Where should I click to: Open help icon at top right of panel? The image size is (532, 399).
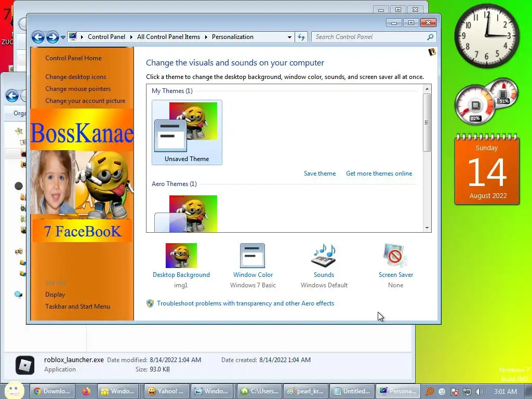(x=432, y=52)
